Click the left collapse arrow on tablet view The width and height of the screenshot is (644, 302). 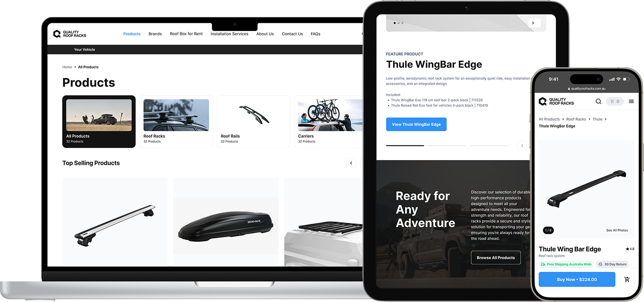tap(522, 145)
